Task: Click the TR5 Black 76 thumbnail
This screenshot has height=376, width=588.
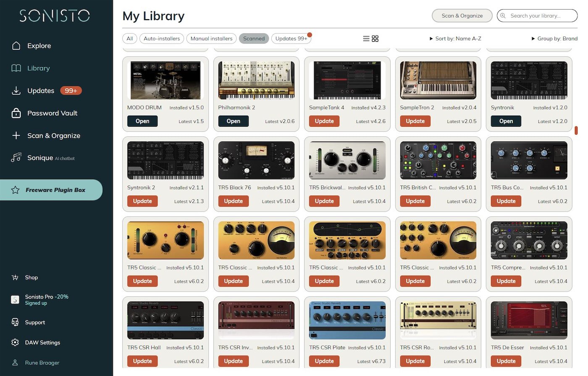Action: coord(256,160)
